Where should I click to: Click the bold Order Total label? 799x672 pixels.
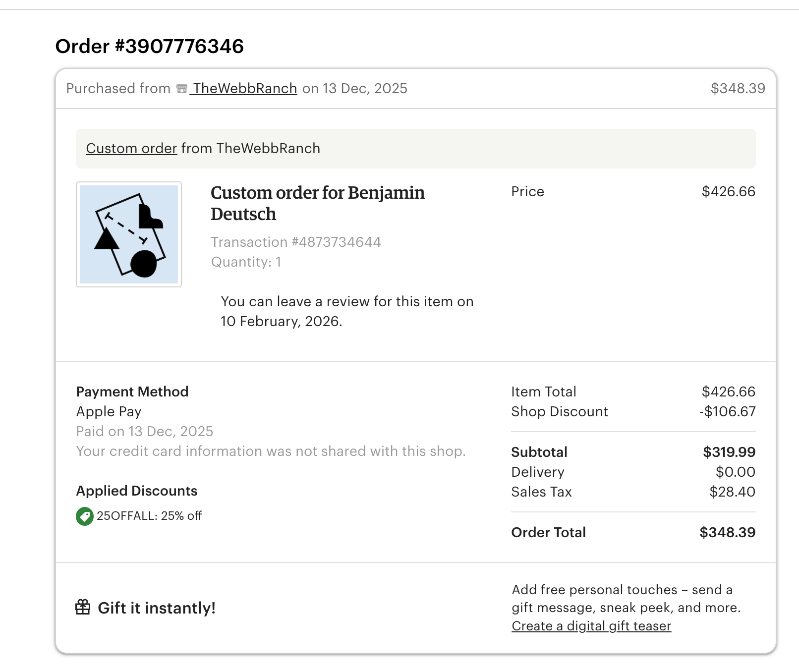pyautogui.click(x=548, y=533)
